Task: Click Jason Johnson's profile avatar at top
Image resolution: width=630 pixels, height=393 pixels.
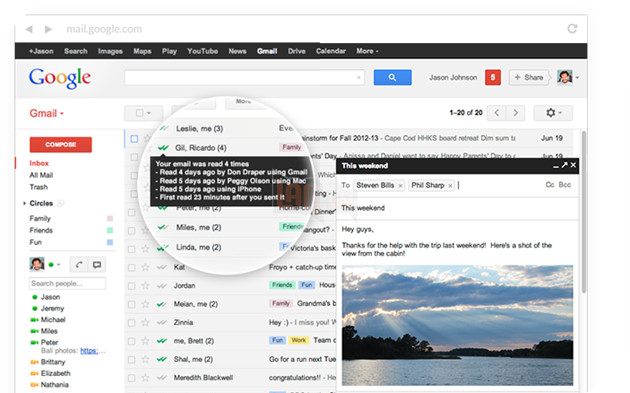Action: click(x=565, y=77)
